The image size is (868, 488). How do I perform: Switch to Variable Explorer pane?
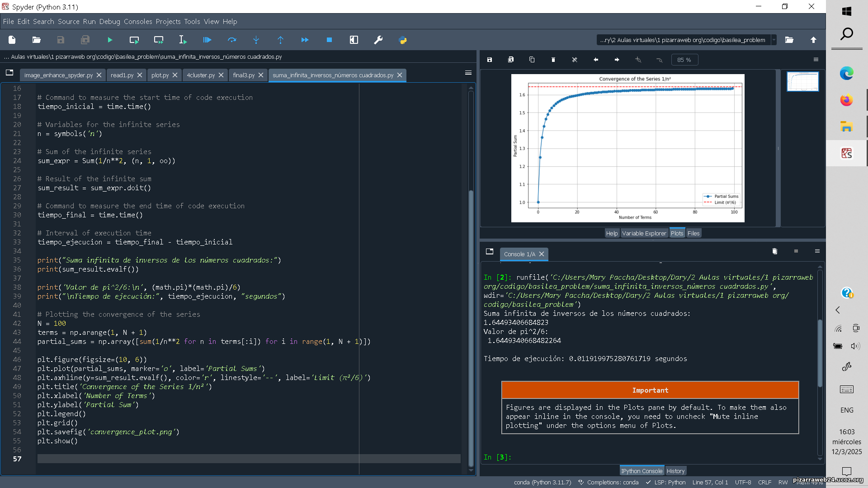click(644, 234)
